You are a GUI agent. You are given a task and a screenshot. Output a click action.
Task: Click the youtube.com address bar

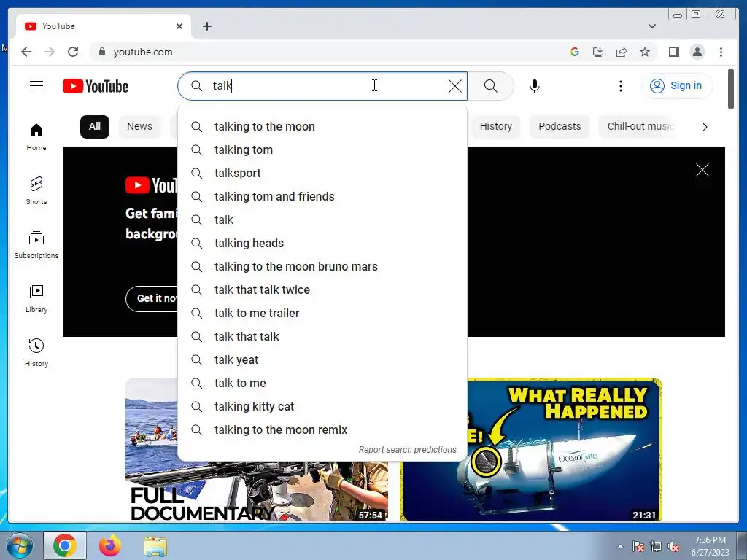pyautogui.click(x=329, y=52)
